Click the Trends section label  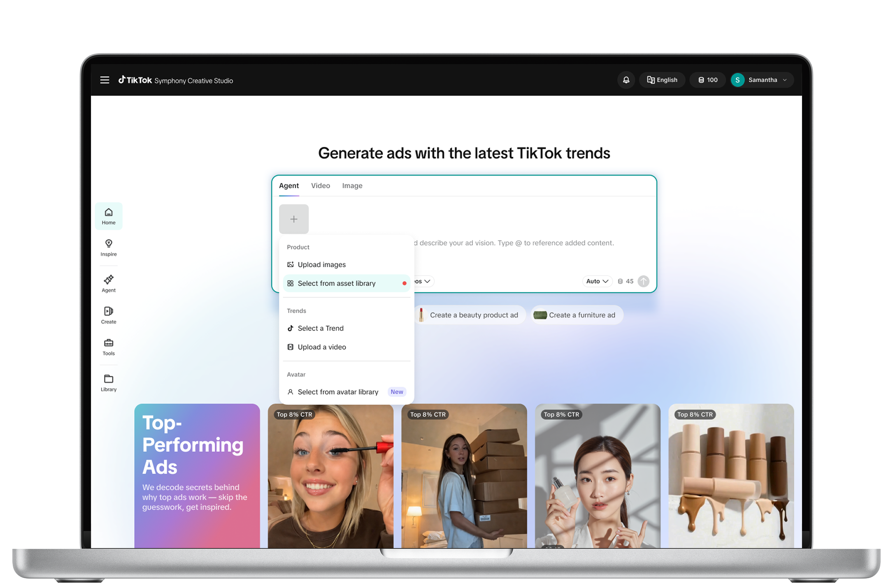(296, 311)
